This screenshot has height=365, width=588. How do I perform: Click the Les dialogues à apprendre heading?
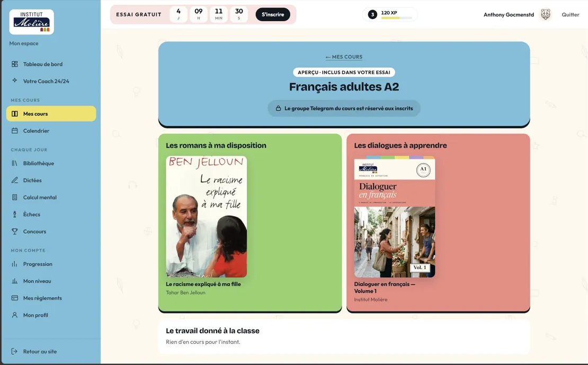pos(400,146)
